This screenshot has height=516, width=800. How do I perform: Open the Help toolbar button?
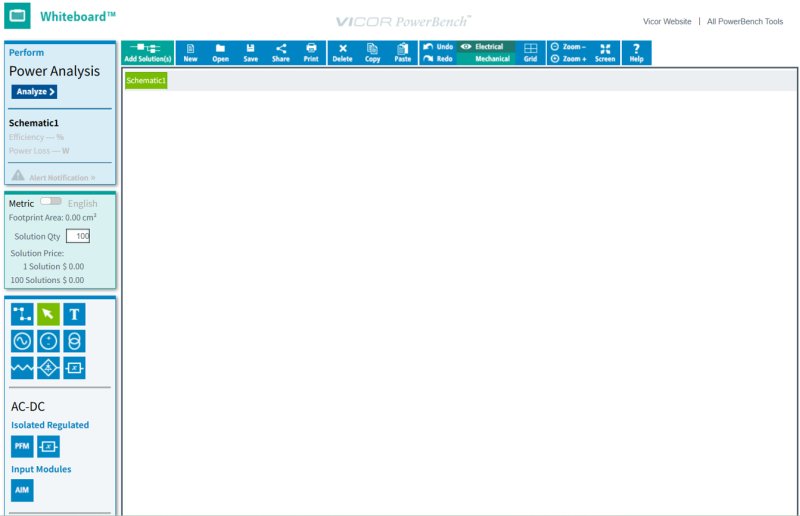pos(636,53)
